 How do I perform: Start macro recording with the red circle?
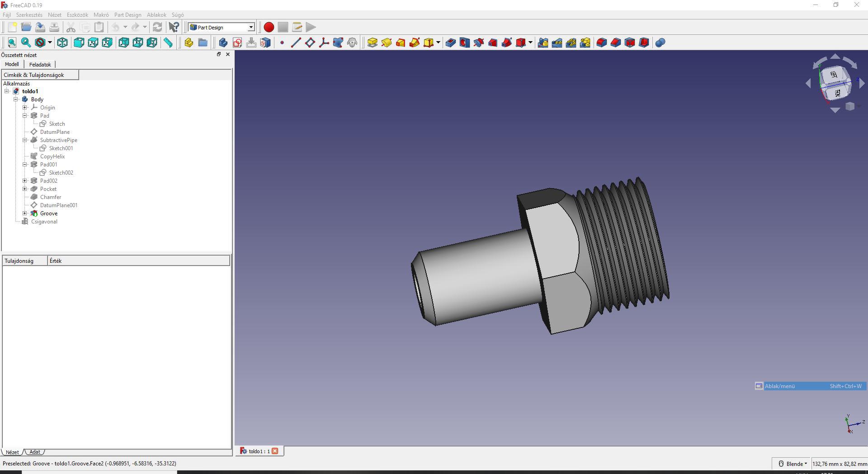[x=269, y=27]
